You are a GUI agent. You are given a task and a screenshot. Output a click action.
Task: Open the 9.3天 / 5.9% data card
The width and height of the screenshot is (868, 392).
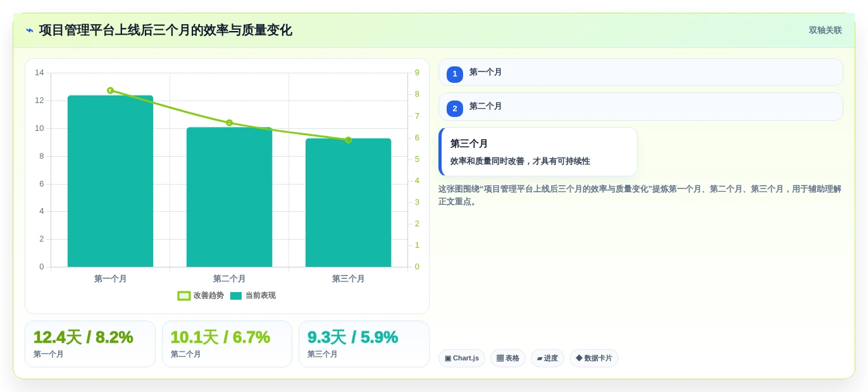coord(364,344)
